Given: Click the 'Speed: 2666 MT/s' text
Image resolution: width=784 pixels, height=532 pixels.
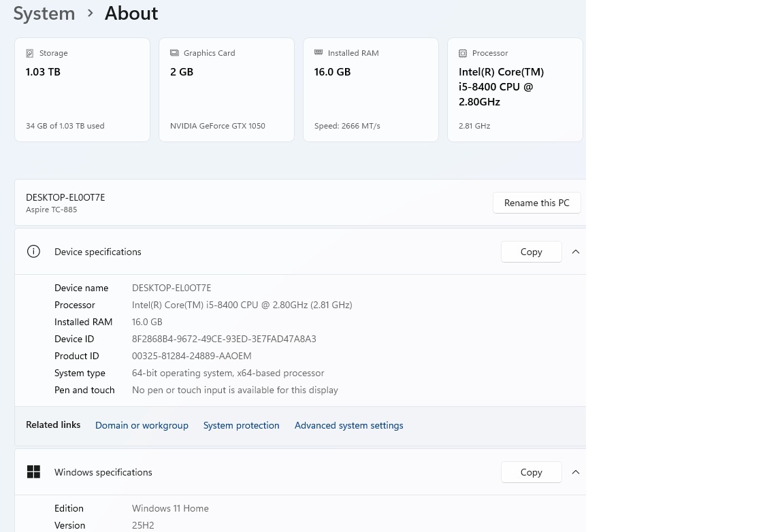Looking at the screenshot, I should (x=347, y=125).
